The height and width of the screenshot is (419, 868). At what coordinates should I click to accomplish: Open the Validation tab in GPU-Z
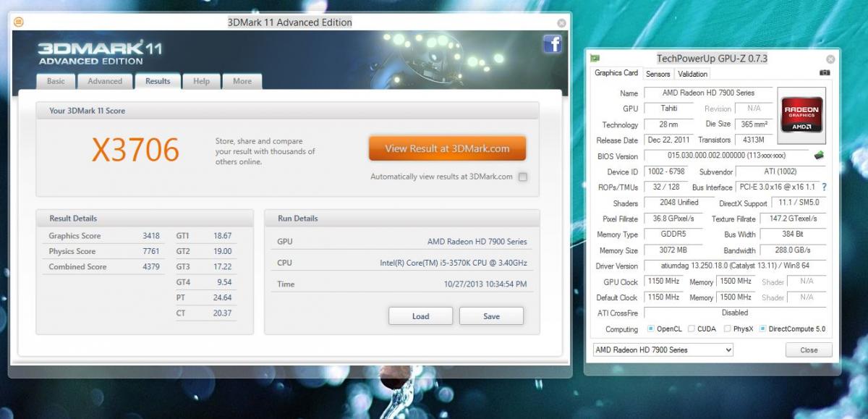[693, 74]
